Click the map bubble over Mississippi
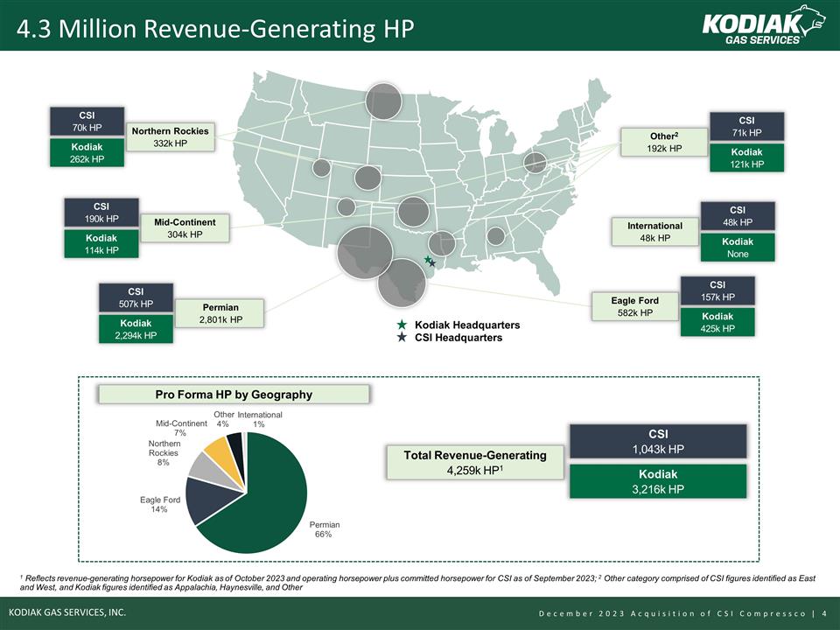Viewport: 840px width, 630px height. [x=495, y=236]
